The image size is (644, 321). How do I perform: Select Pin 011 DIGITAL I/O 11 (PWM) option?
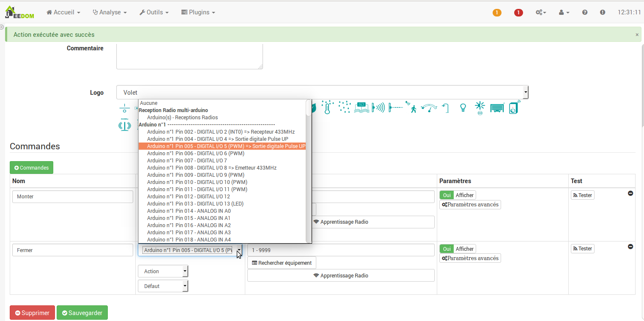[x=222, y=189]
